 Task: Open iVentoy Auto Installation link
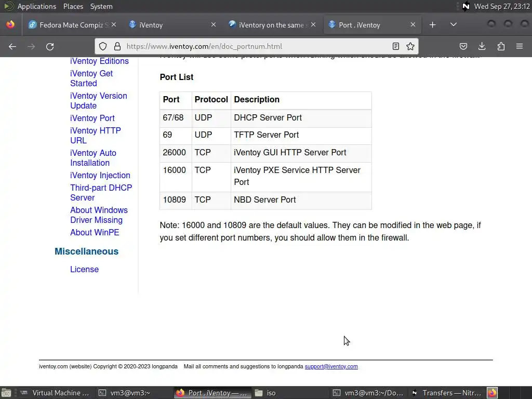tap(94, 158)
